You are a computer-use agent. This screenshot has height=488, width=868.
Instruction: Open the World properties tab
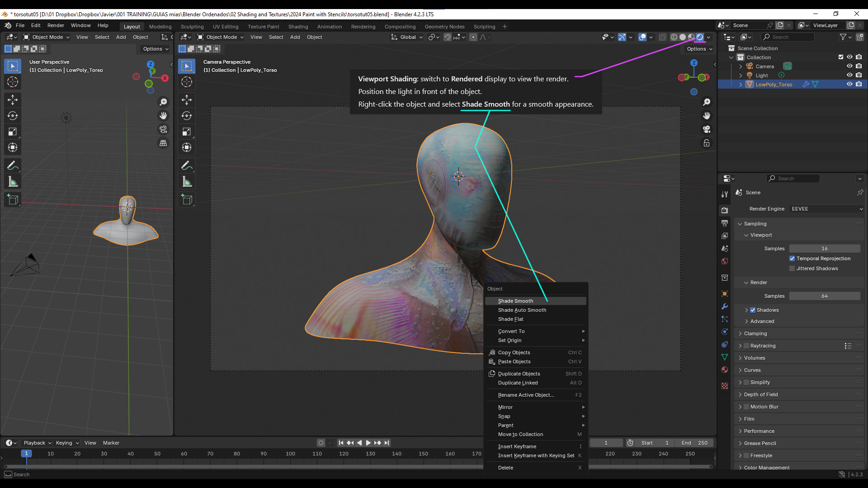point(725,261)
